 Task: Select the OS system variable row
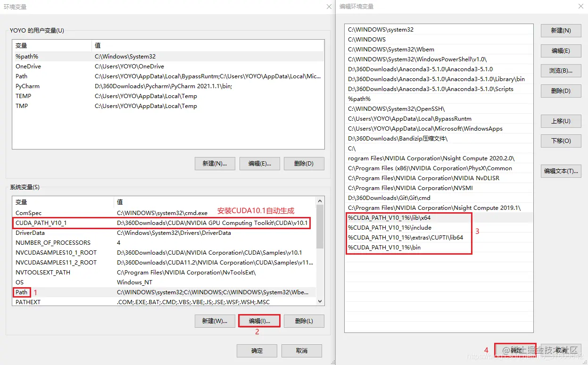(x=164, y=282)
